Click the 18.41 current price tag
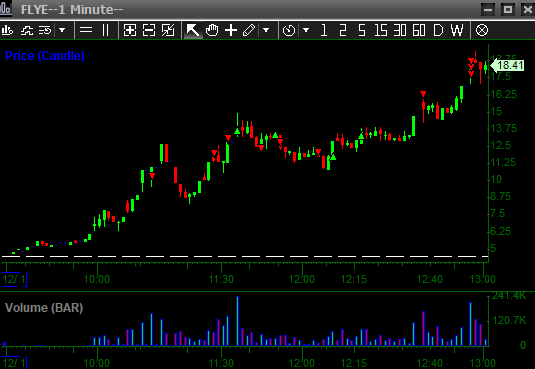 (507, 65)
